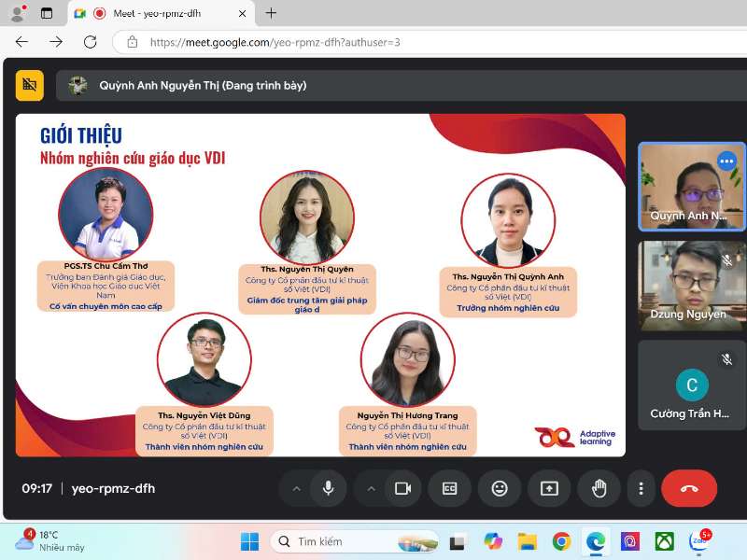Open the more options three-dot menu
The image size is (747, 560).
641,488
